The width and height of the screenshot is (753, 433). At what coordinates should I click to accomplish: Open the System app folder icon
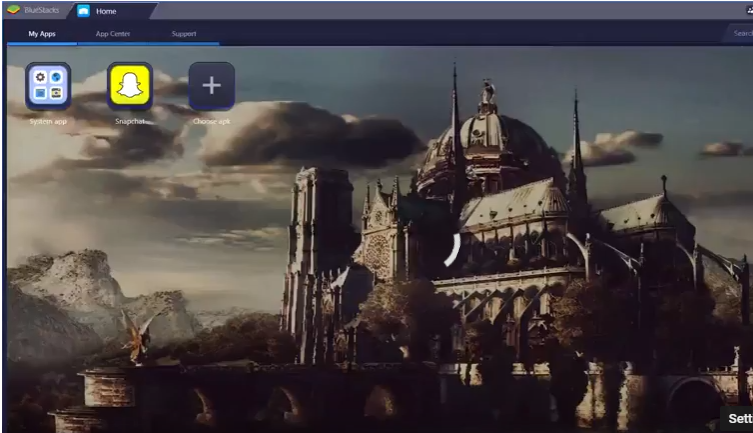click(48, 86)
